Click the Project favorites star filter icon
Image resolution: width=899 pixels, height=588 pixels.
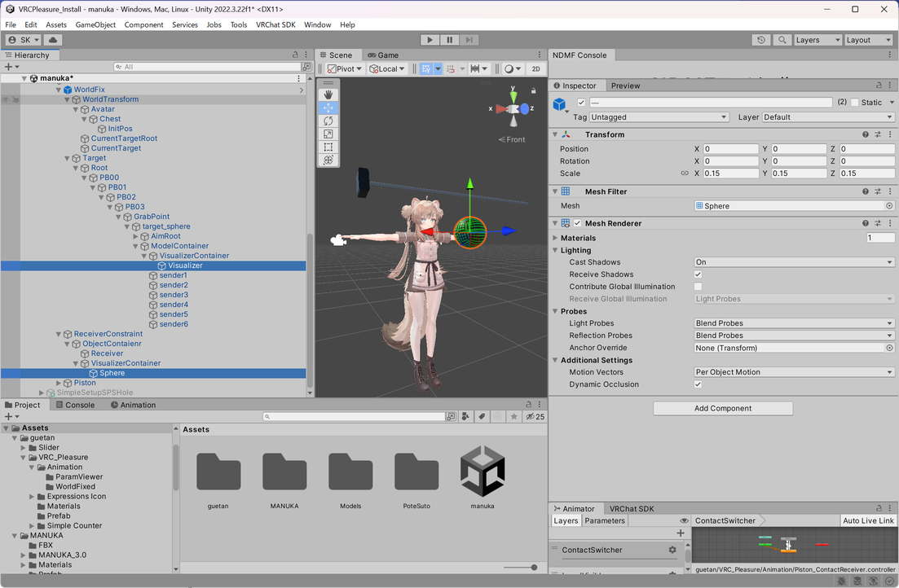click(x=513, y=417)
